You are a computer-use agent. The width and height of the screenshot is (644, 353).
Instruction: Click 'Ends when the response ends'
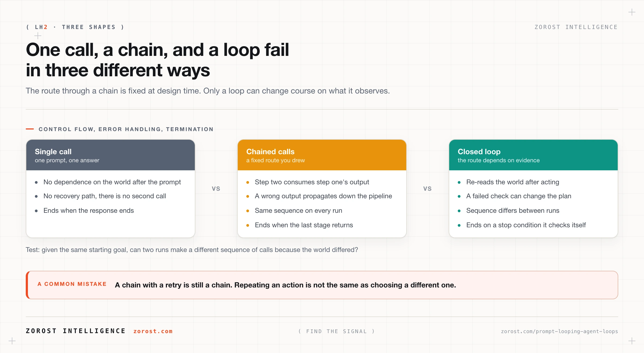click(x=89, y=211)
